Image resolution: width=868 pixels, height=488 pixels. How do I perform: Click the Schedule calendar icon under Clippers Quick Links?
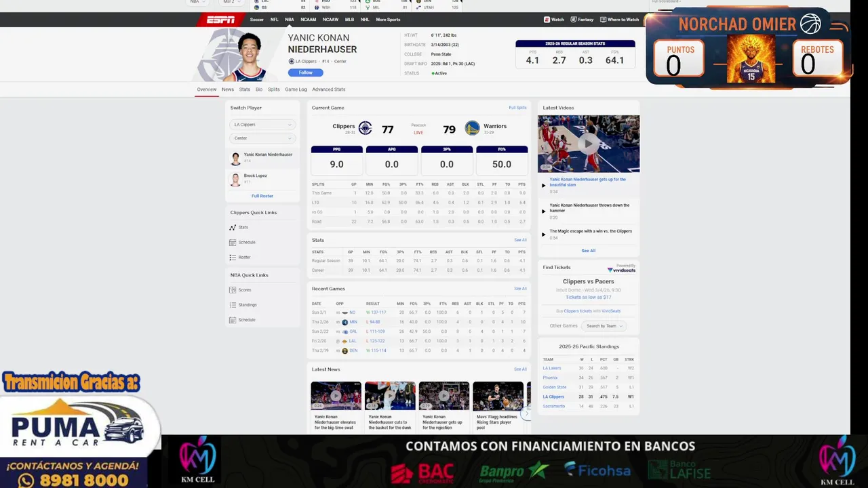pyautogui.click(x=233, y=243)
